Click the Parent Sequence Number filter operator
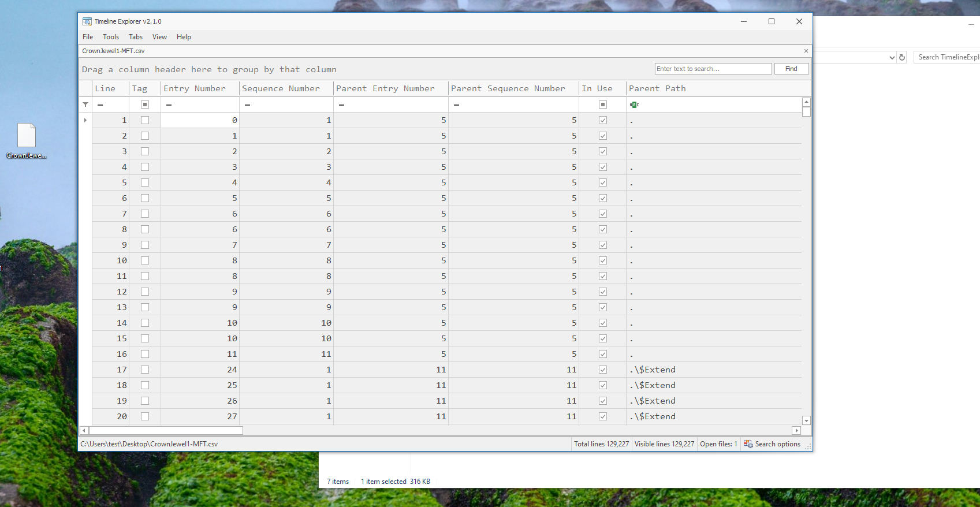Viewport: 980px width, 507px height. click(x=456, y=105)
